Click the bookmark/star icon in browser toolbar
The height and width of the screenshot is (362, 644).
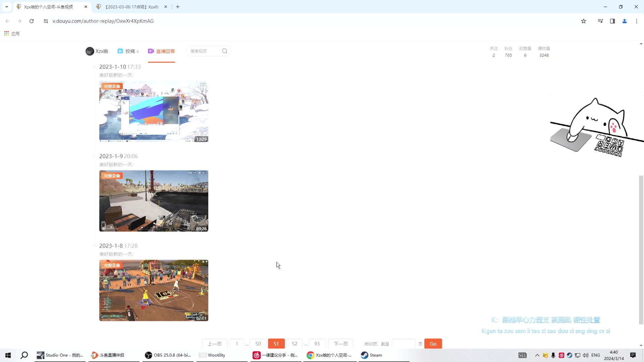point(584,21)
